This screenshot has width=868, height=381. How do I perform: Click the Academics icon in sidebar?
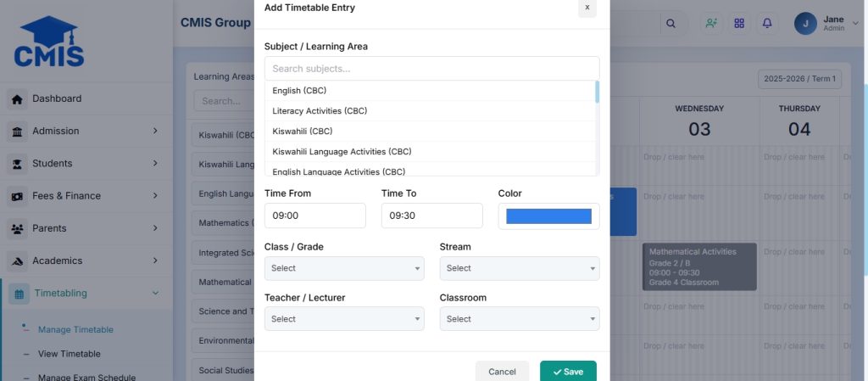[17, 261]
